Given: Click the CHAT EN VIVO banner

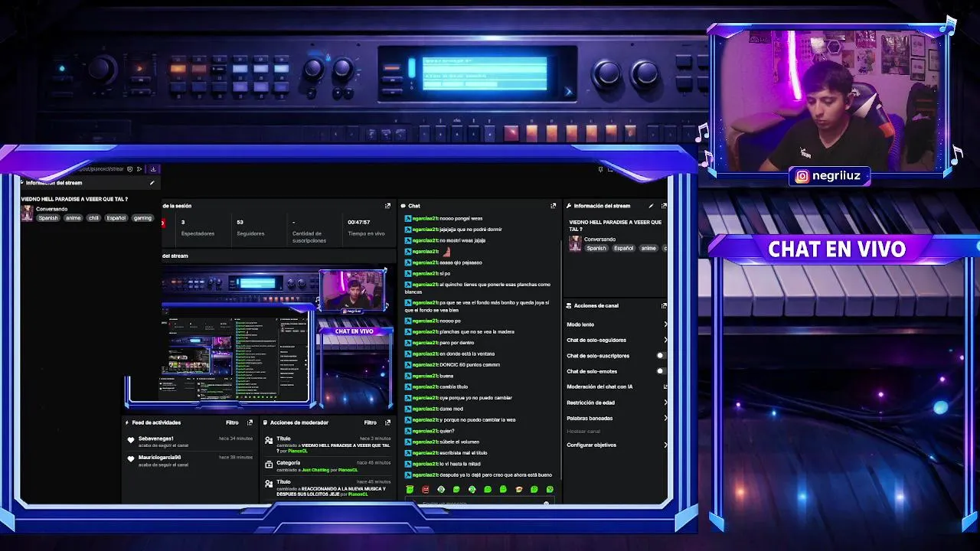Looking at the screenshot, I should (x=837, y=249).
